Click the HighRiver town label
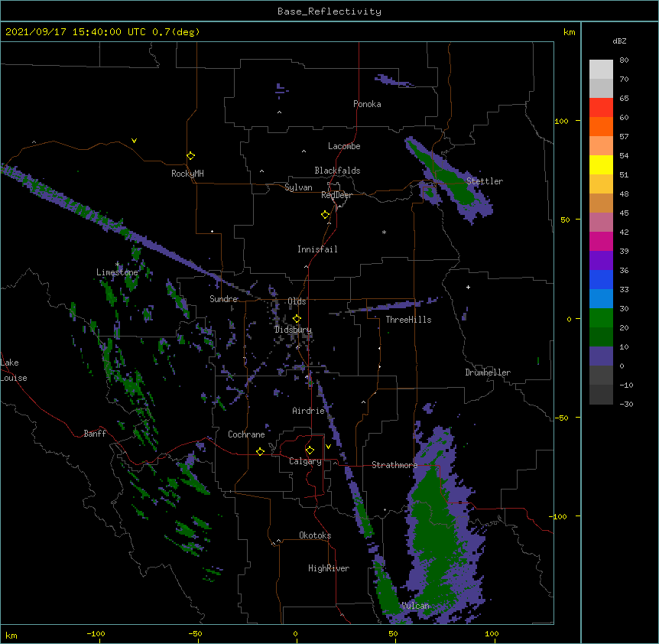Viewport: 659px width, 644px height. 329,568
